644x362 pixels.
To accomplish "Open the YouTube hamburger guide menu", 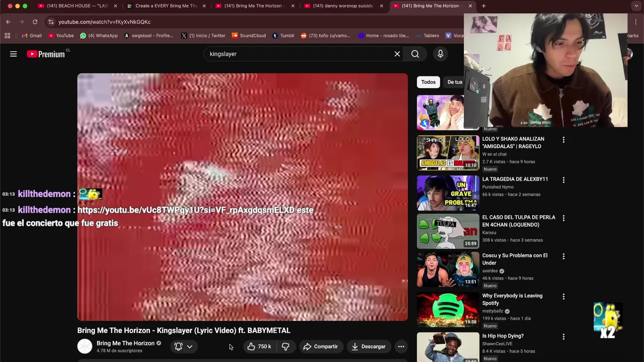I will (14, 54).
